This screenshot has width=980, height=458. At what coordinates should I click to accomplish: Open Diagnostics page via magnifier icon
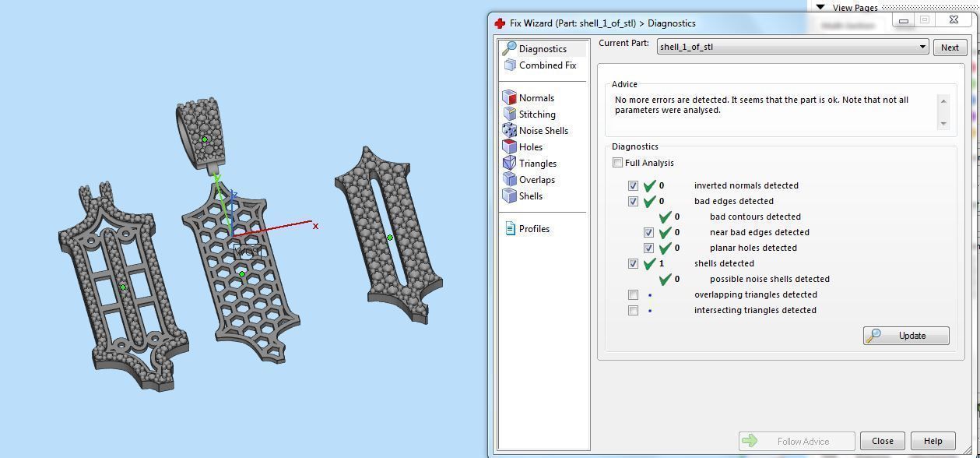[509, 48]
